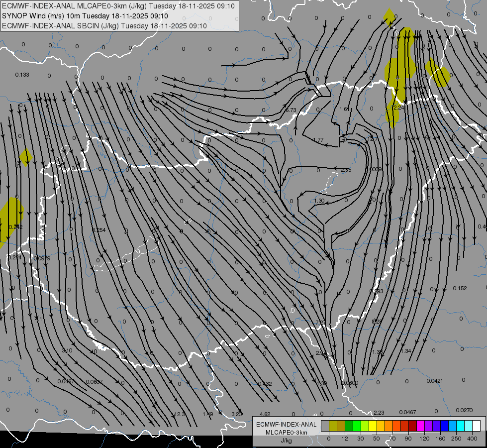Click the SBCIN header line
The height and width of the screenshot is (448, 487).
coord(104,26)
